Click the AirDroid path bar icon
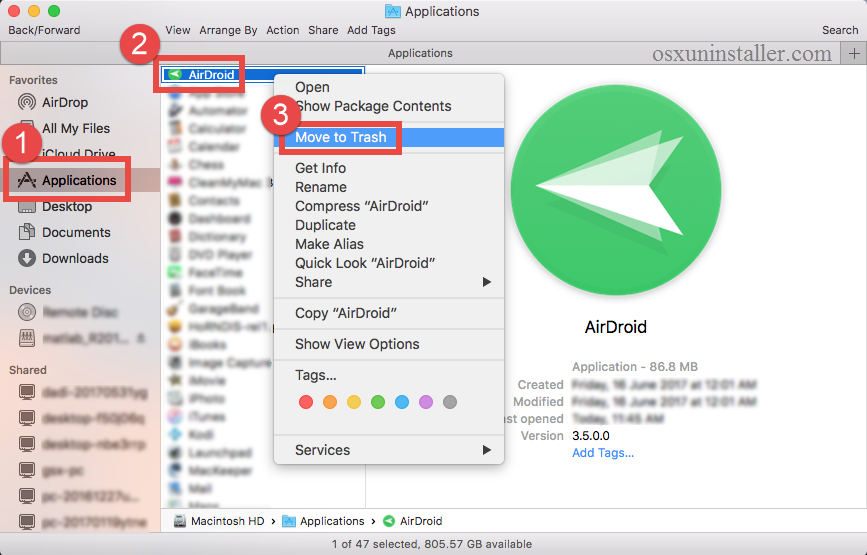Screen dimensions: 867x555 point(389,521)
